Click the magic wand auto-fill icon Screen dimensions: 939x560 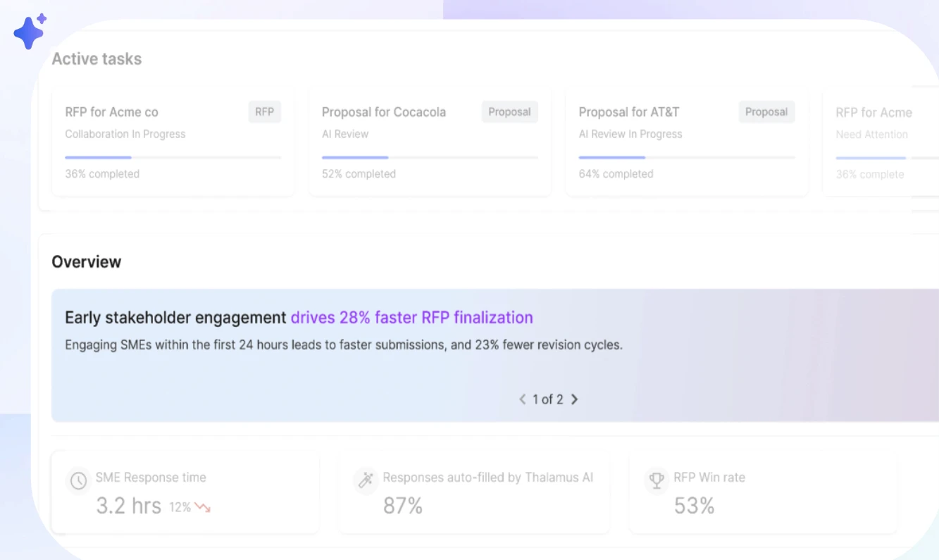pos(366,480)
